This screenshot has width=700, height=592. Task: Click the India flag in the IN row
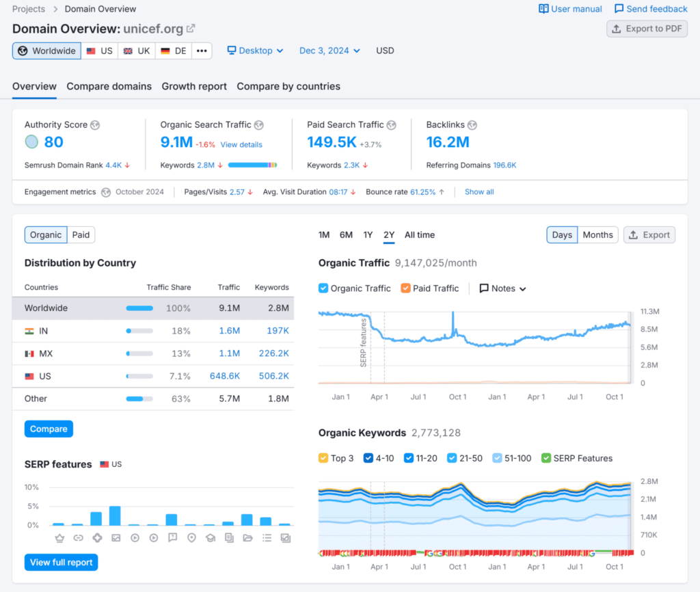click(29, 332)
